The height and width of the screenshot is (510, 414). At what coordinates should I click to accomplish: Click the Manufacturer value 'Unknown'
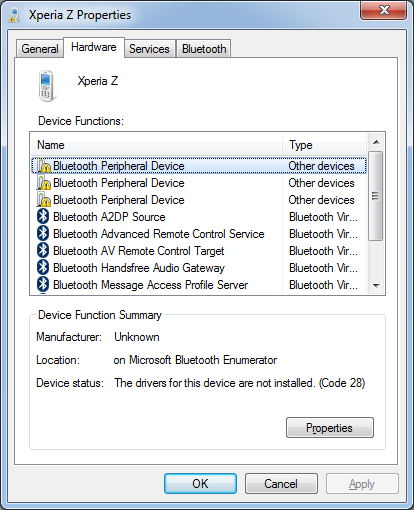point(137,337)
